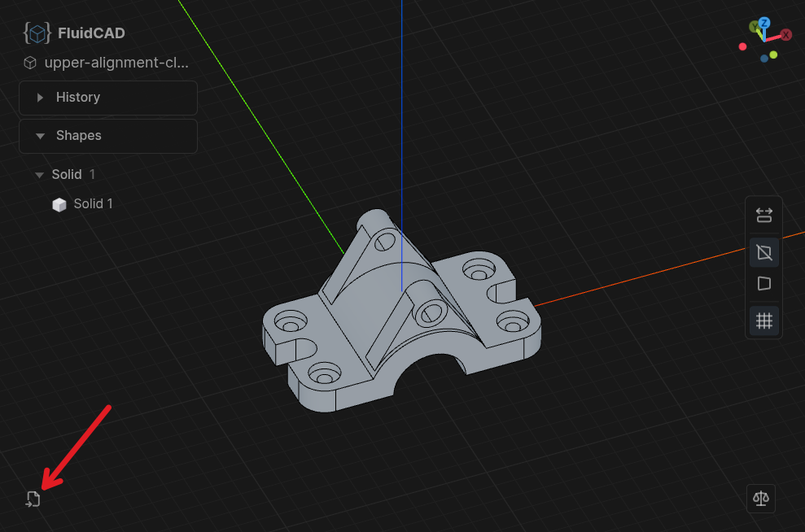Toggle snapping via the crosshatch grid button
This screenshot has height=532, width=805.
[x=763, y=321]
